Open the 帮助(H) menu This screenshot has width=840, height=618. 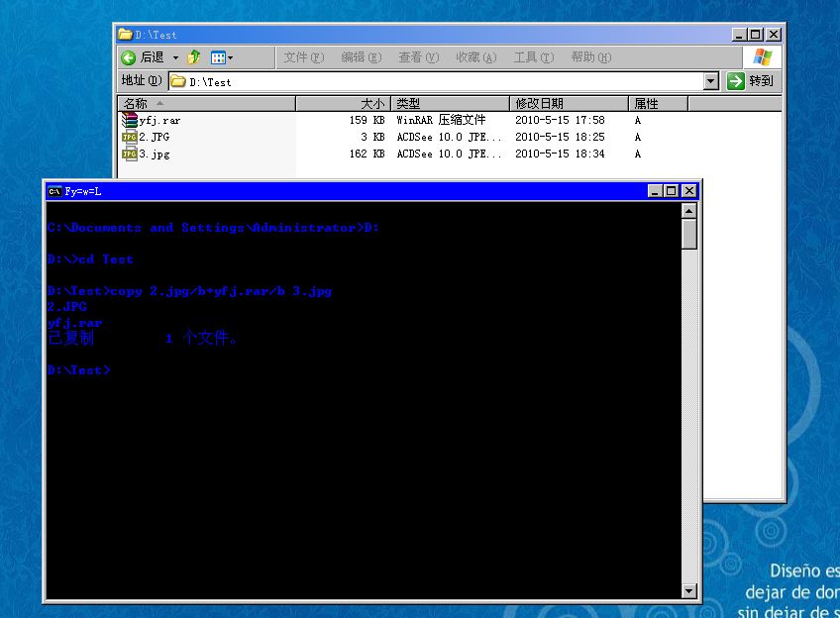[x=591, y=57]
